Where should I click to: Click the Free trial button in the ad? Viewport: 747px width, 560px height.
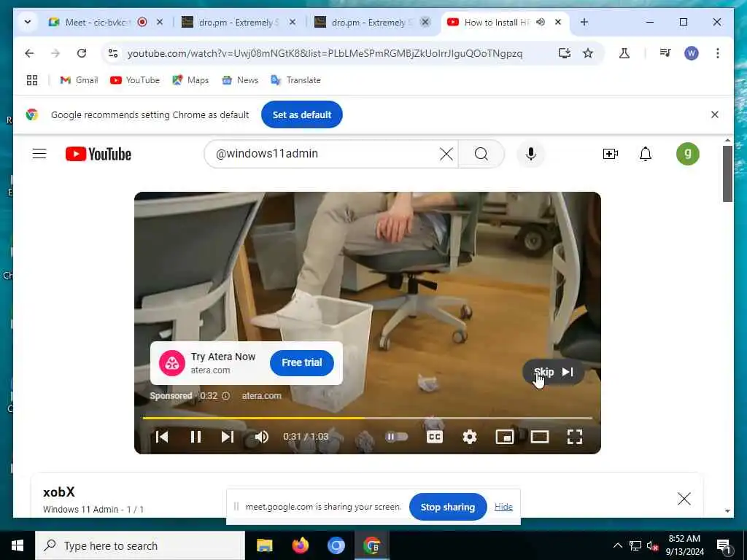(x=301, y=362)
